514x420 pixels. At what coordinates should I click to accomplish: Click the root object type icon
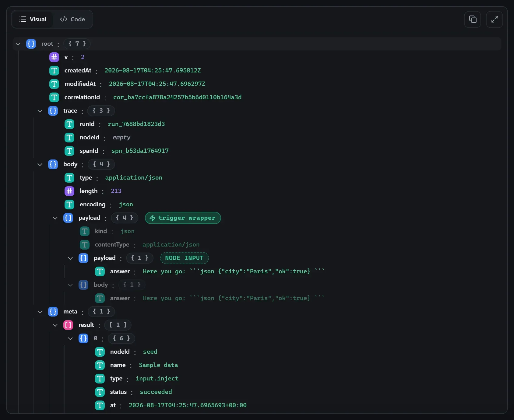pos(31,44)
